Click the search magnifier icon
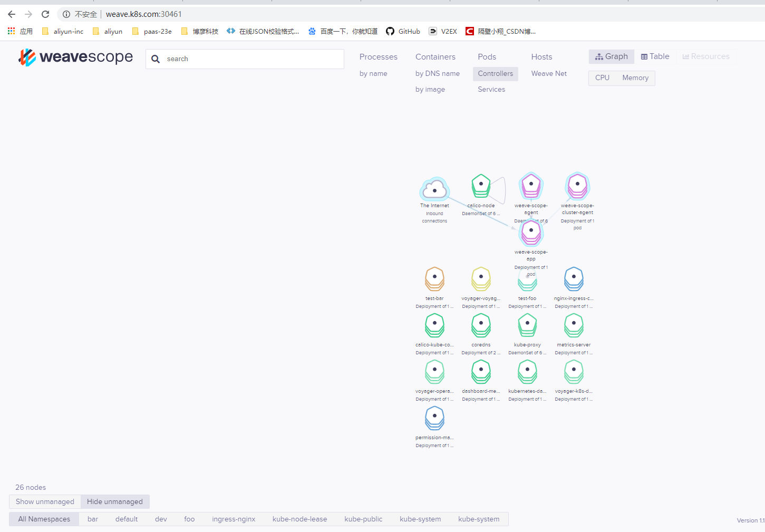 coord(156,59)
